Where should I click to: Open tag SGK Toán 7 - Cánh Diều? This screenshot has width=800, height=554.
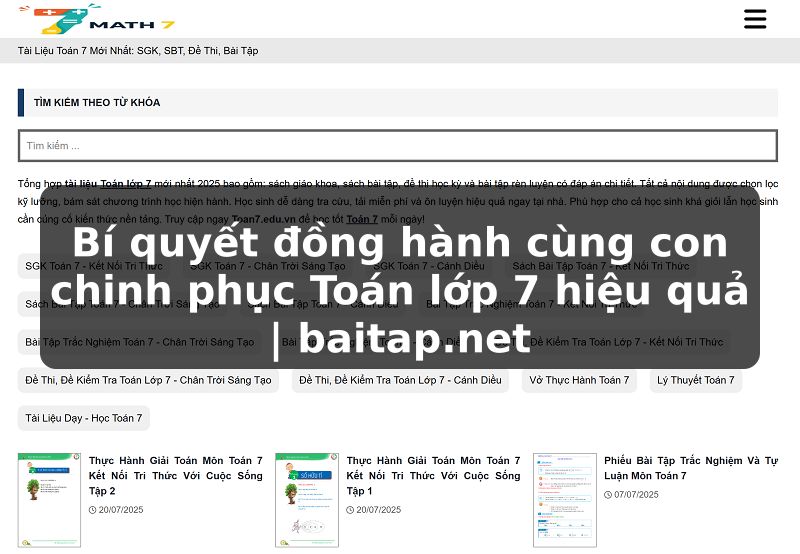[429, 266]
